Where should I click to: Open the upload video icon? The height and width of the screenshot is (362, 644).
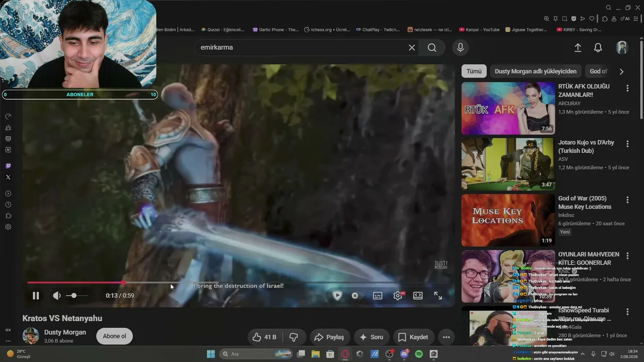point(578,47)
